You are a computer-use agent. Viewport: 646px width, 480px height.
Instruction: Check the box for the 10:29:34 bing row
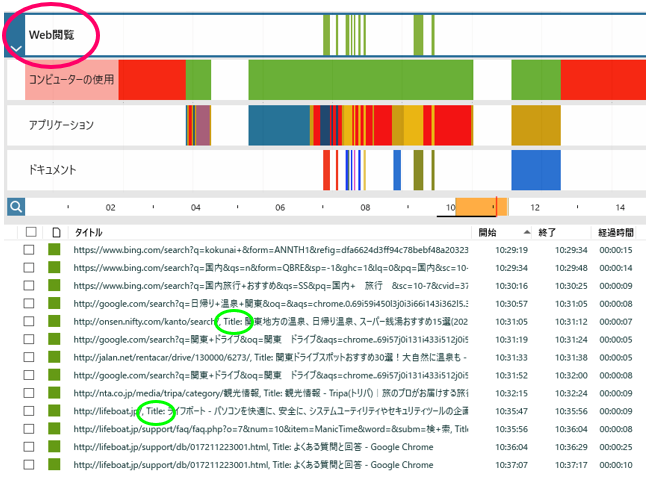[x=29, y=267]
